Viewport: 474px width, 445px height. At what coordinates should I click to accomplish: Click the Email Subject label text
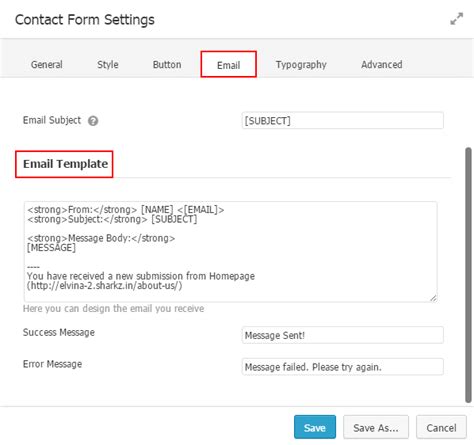(52, 120)
